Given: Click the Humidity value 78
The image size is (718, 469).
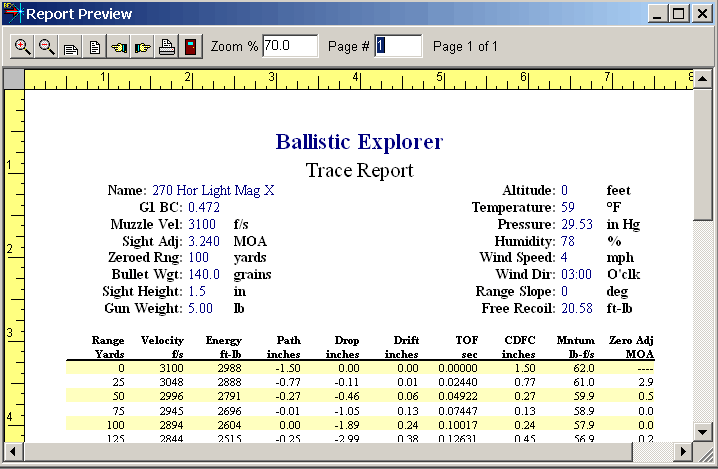Looking at the screenshot, I should 568,241.
